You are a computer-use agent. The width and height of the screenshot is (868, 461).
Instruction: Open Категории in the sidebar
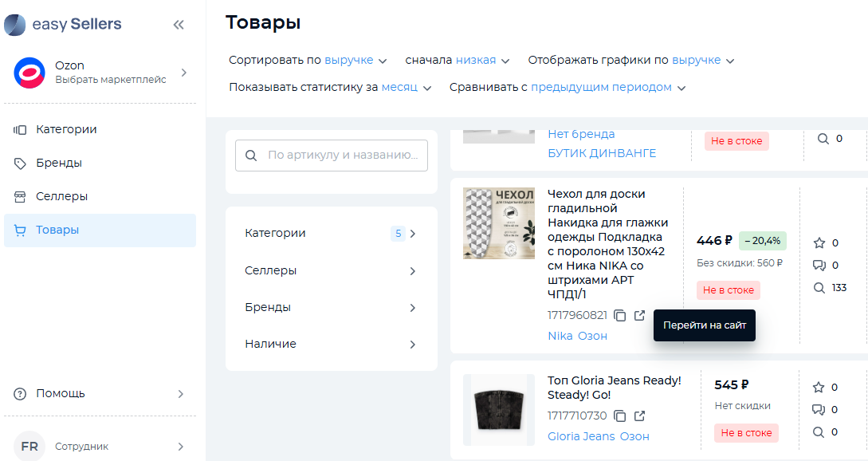tap(66, 129)
